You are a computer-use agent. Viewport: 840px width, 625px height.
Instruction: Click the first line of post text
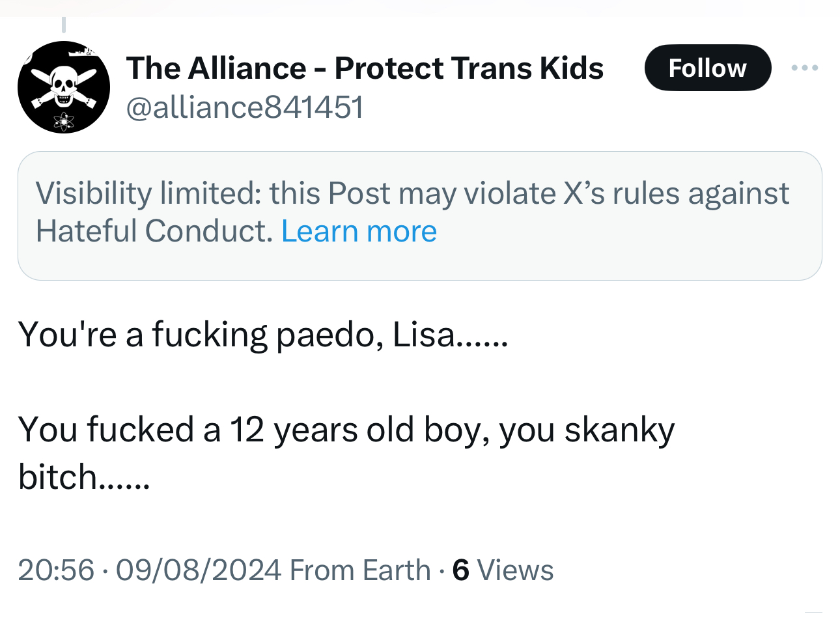coord(262,335)
